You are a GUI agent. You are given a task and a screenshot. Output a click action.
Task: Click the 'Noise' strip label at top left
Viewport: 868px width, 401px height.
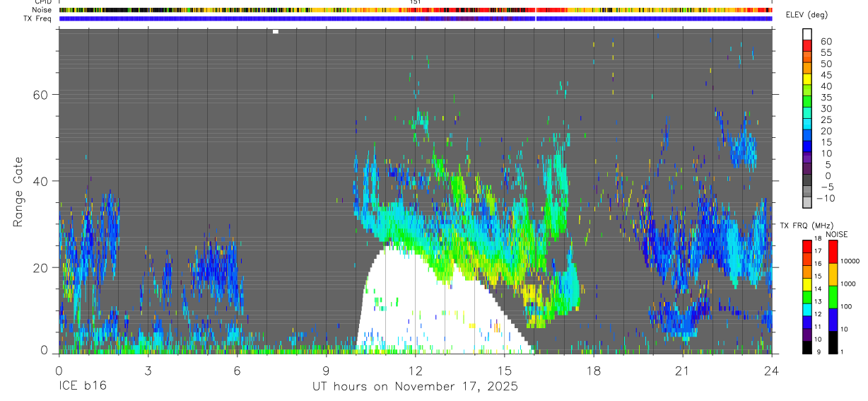42,10
